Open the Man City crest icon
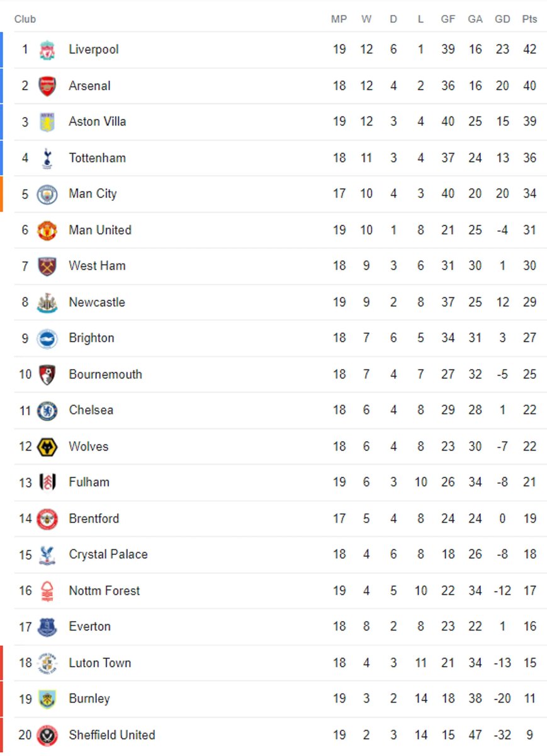This screenshot has height=756, width=547. [x=47, y=194]
